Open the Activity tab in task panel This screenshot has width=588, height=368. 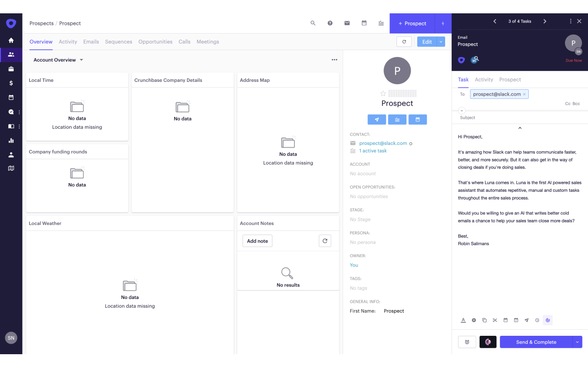484,80
